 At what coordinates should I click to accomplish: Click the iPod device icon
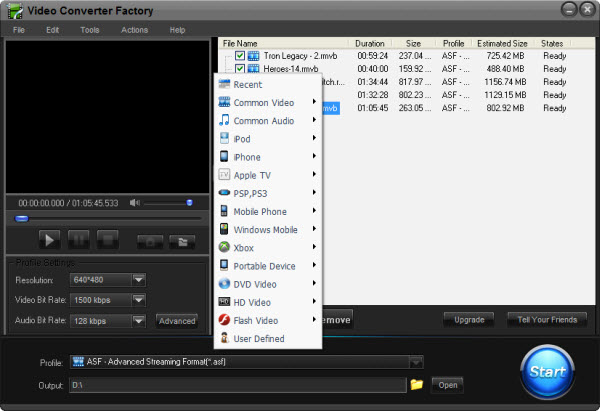click(224, 138)
